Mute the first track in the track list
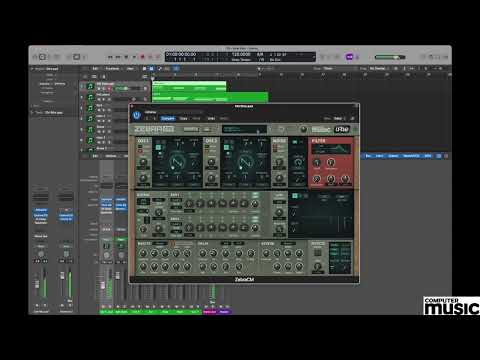This screenshot has width=480, height=360. (x=99, y=89)
